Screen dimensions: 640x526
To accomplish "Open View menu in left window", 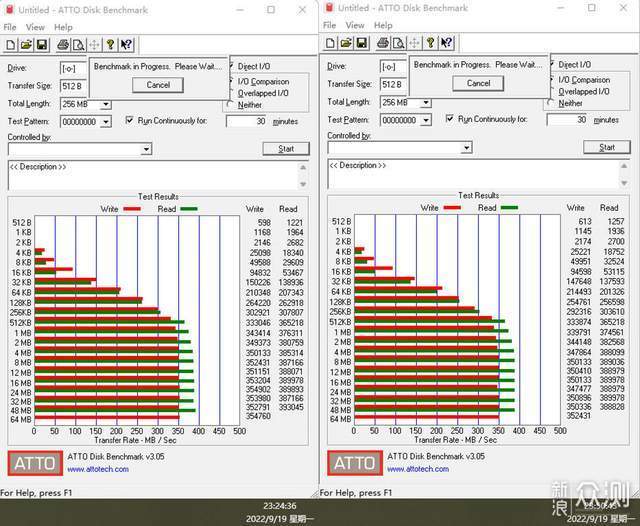I will tap(35, 27).
